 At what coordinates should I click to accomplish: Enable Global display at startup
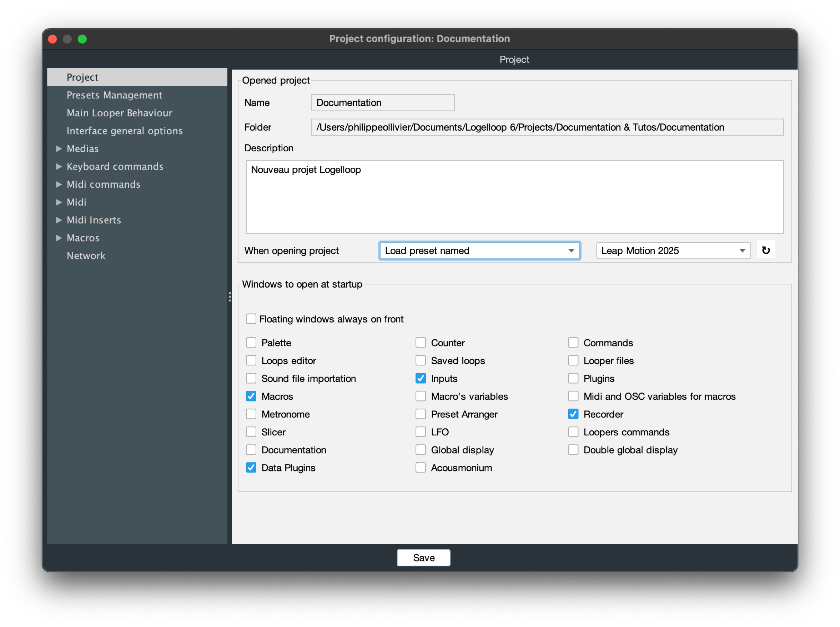(x=421, y=449)
